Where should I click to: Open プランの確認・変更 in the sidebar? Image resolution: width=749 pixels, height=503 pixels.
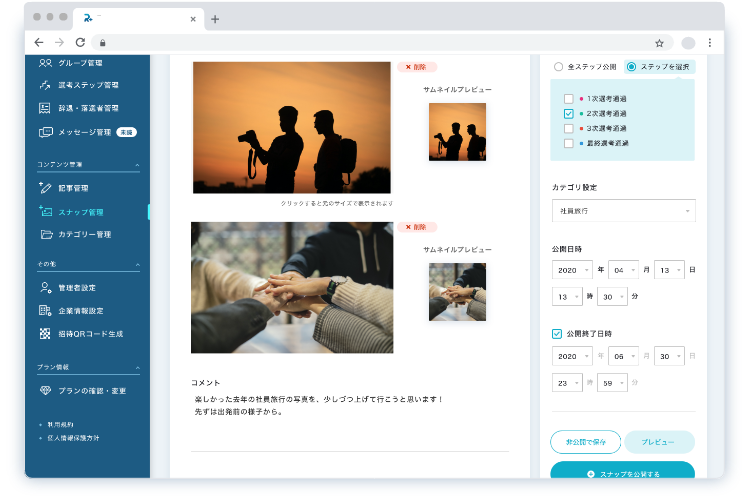point(90,390)
